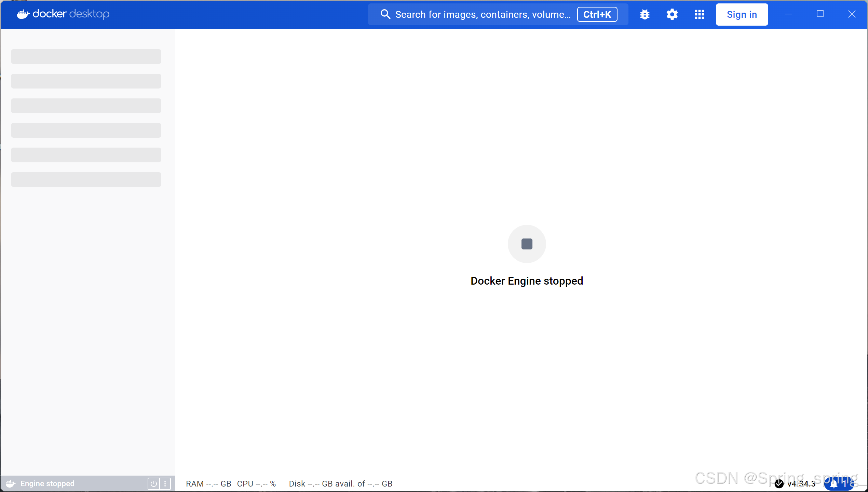
Task: Select the topmost sidebar placeholder item
Action: click(86, 56)
